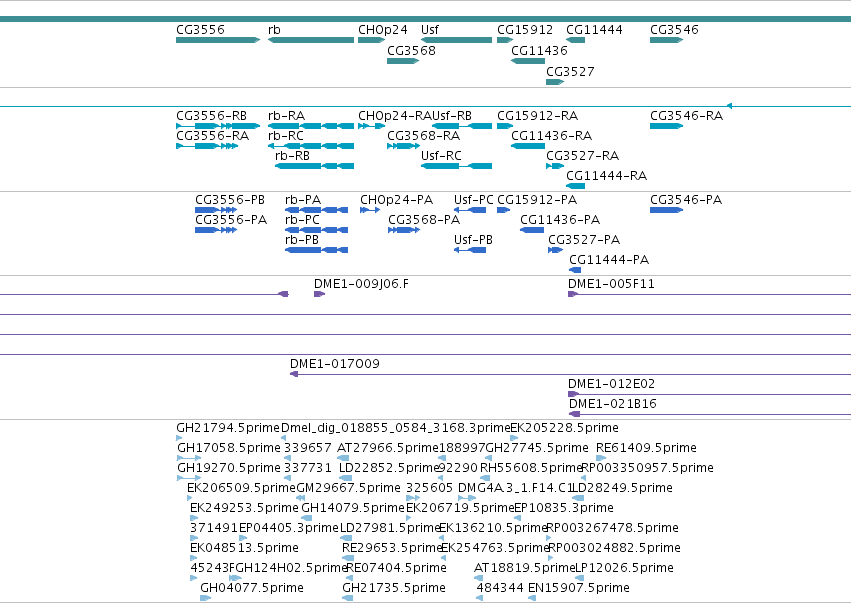Click the Usf-PC protein label
This screenshot has height=603, width=851.
pyautogui.click(x=474, y=200)
